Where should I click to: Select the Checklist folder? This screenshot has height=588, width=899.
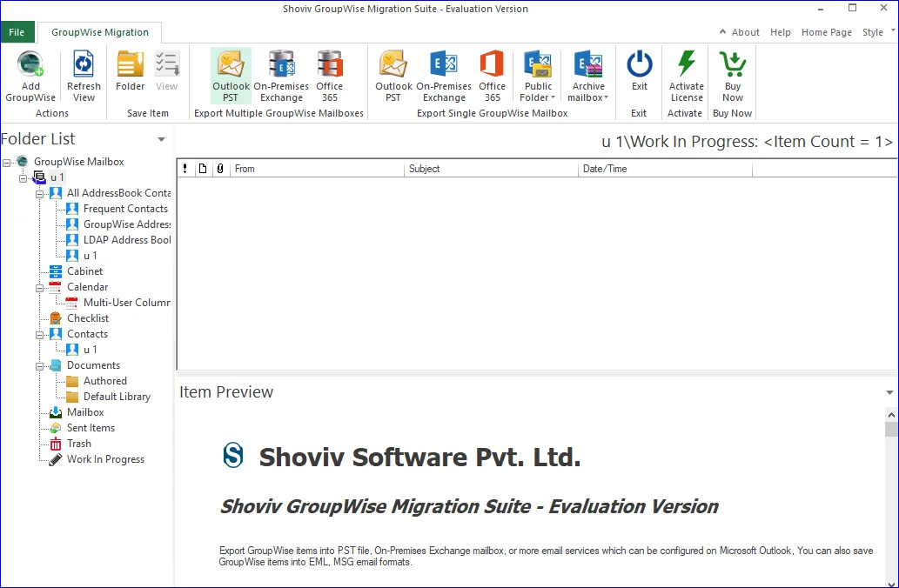point(88,318)
